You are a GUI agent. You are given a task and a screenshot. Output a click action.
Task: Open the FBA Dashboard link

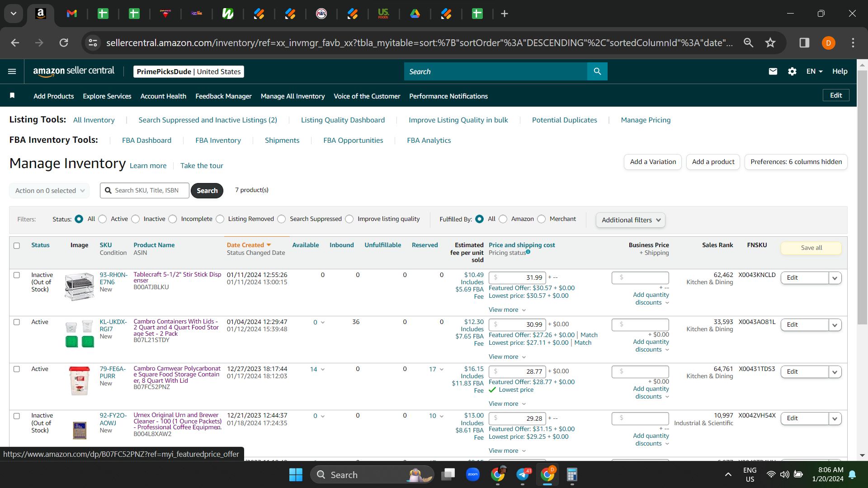(146, 141)
